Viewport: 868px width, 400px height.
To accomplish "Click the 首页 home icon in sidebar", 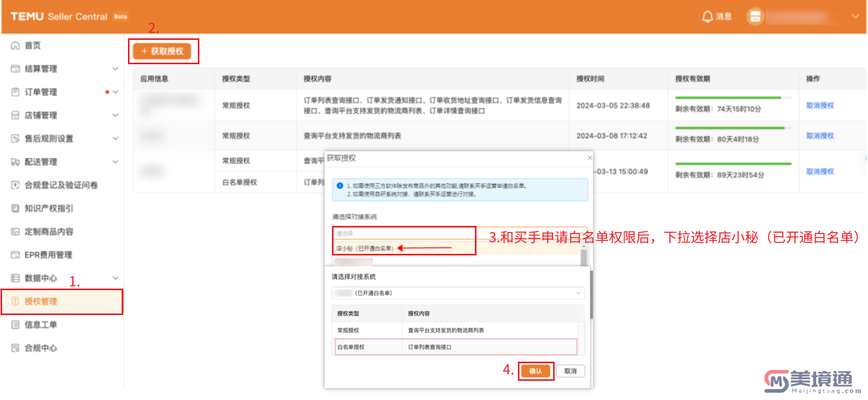I will point(16,46).
